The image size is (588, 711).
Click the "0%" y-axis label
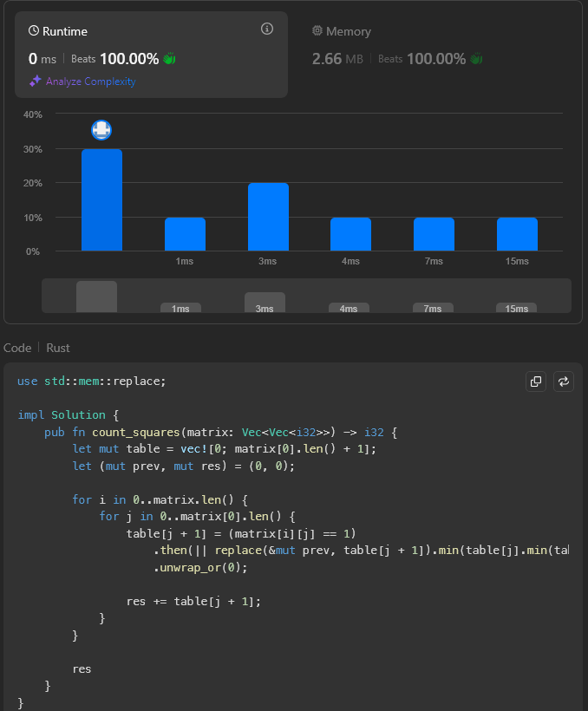click(33, 251)
